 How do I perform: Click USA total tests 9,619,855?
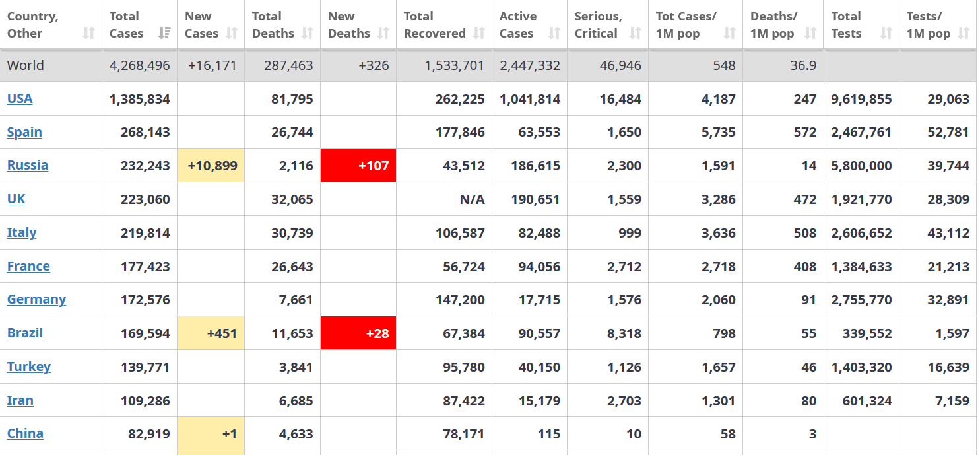[x=861, y=99]
